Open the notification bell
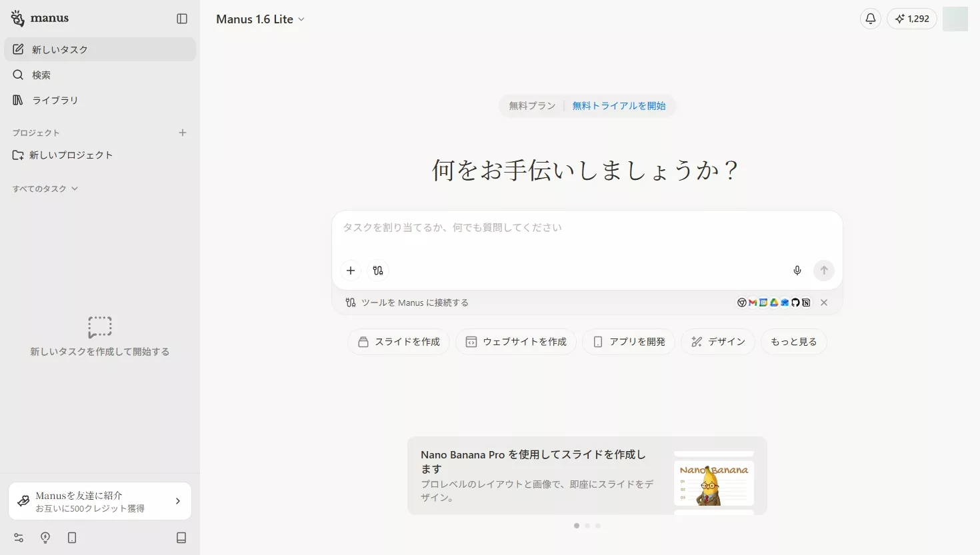Viewport: 980px width, 555px height. click(870, 19)
